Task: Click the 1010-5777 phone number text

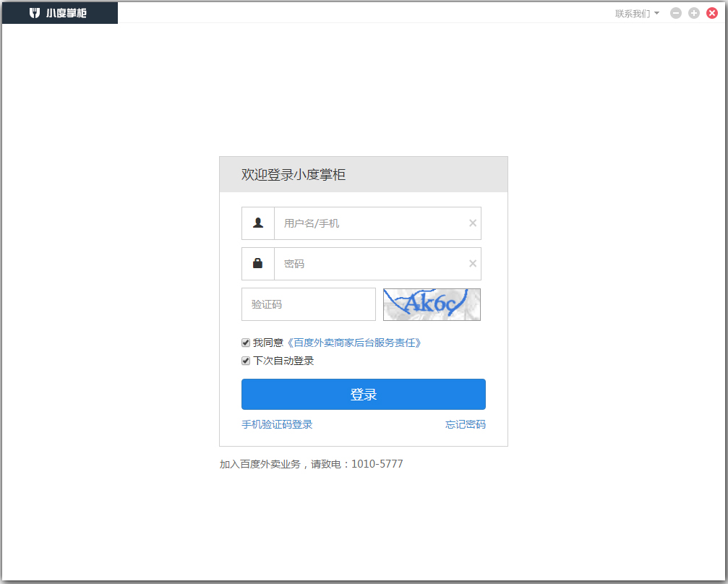Action: click(x=377, y=464)
